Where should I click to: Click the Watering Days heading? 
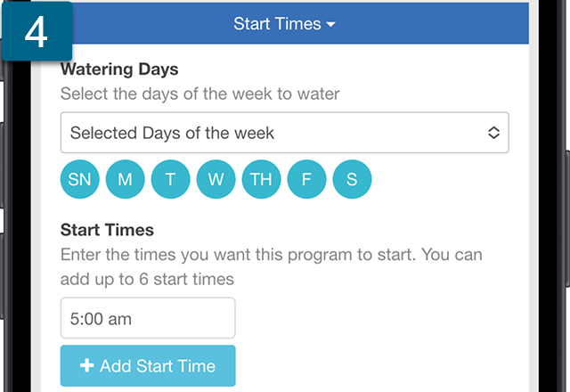[x=119, y=69]
